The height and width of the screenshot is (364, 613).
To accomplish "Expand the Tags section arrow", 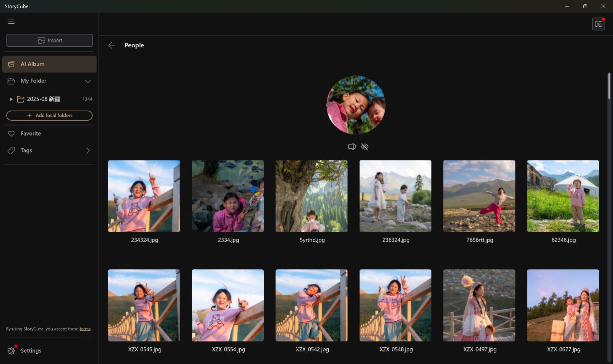I will 88,150.
